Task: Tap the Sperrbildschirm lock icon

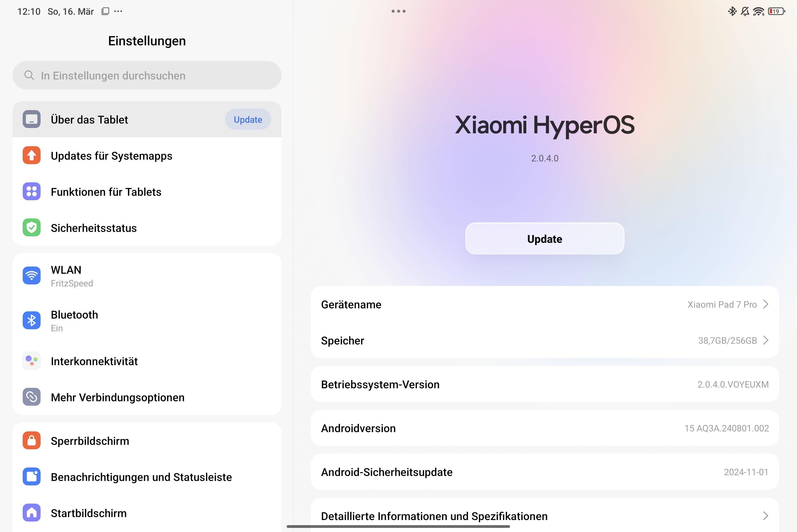Action: tap(32, 441)
